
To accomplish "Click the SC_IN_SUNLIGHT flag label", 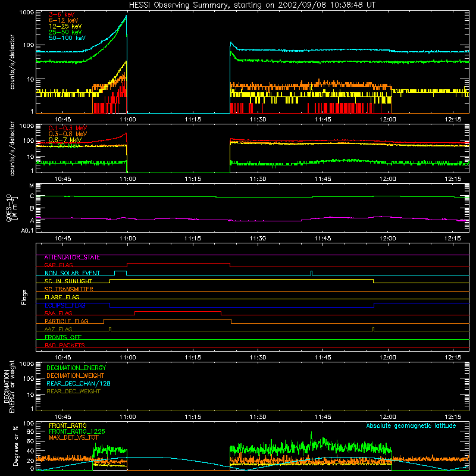I will (x=68, y=281).
